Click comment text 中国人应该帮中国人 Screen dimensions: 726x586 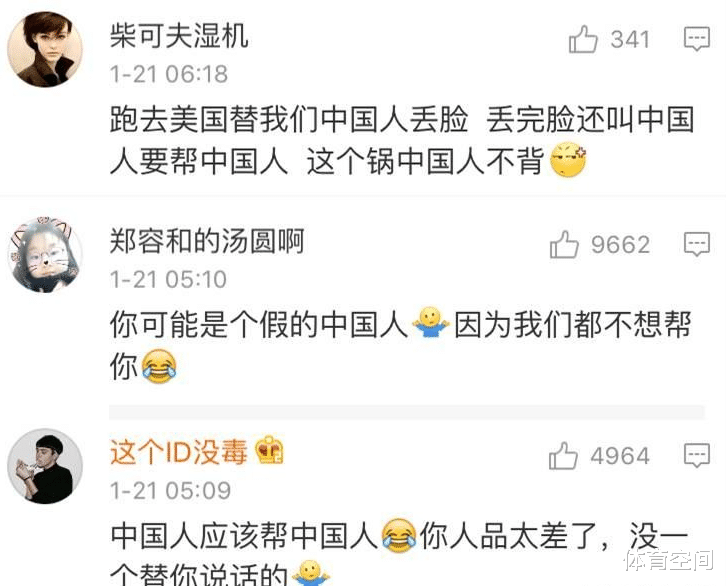pyautogui.click(x=244, y=535)
